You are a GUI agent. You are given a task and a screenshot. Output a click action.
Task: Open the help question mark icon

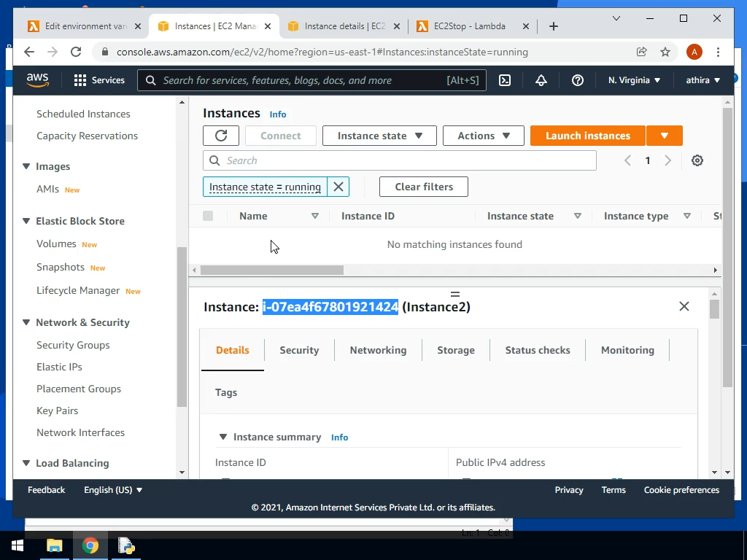pos(578,80)
